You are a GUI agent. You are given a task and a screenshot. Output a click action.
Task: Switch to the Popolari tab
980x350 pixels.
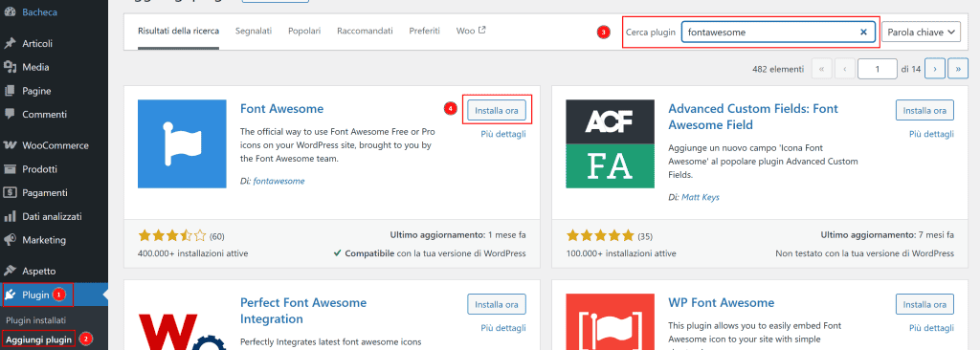[304, 31]
